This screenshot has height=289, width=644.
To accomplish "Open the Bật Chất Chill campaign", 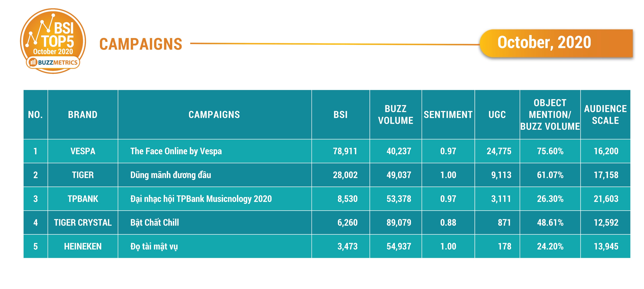I will (x=154, y=222).
